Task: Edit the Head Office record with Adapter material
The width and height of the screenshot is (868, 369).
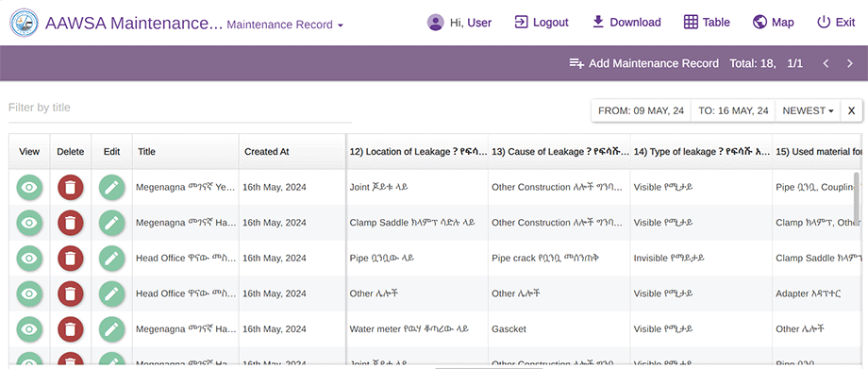Action: (x=112, y=294)
